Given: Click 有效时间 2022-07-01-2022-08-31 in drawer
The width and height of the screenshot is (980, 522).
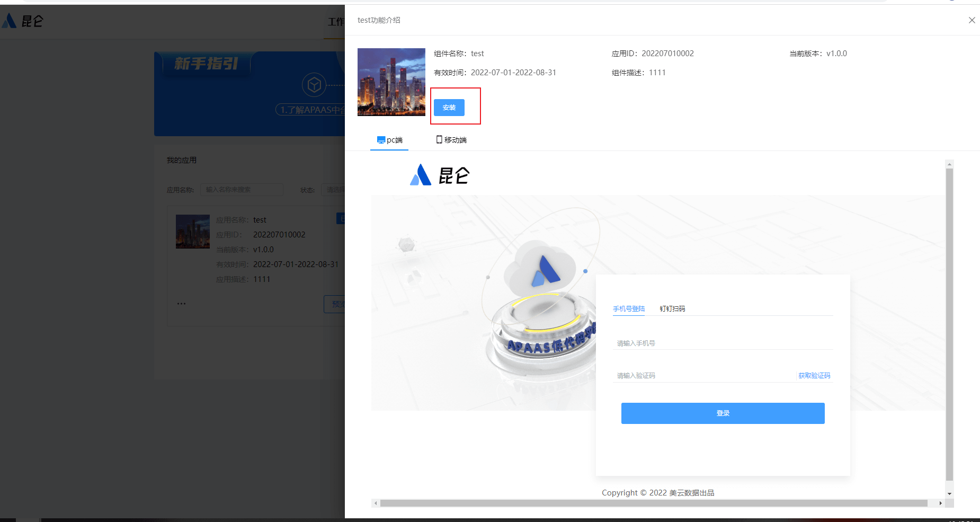Looking at the screenshot, I should coord(495,73).
